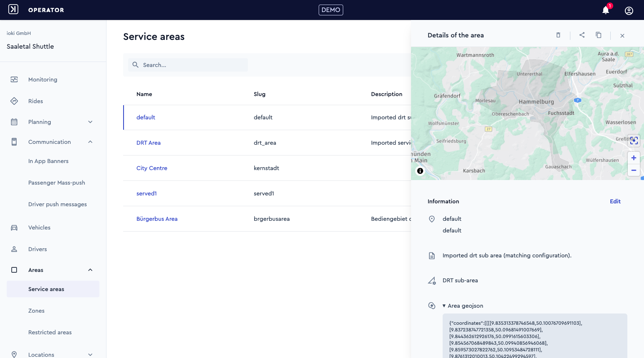Open the notifications bell
Viewport: 644px width, 358px height.
(606, 10)
